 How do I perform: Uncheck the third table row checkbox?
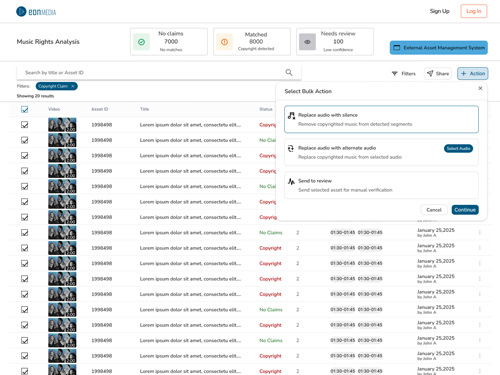pos(25,155)
